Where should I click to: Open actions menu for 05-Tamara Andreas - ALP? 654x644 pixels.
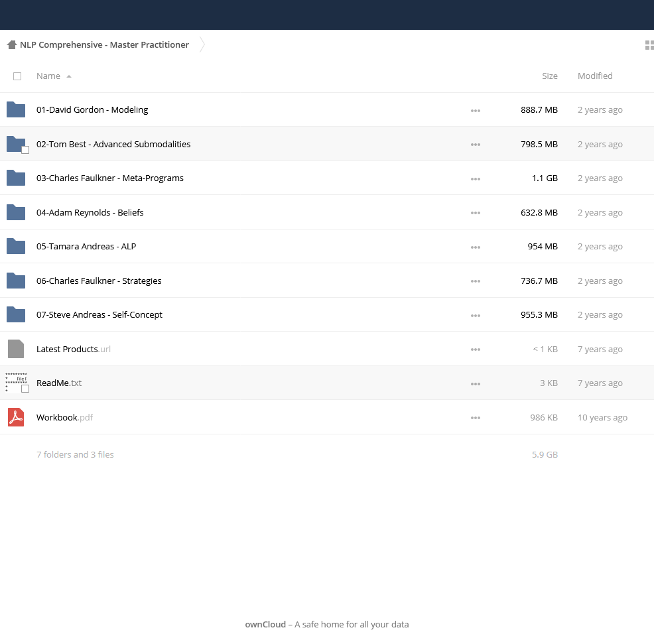[476, 247]
